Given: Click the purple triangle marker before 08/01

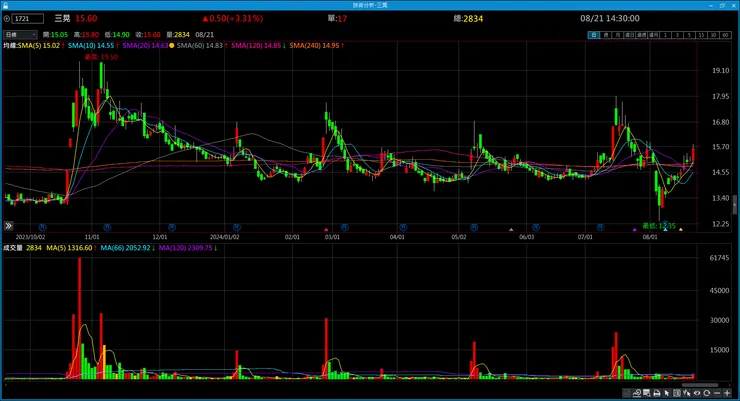Looking at the screenshot, I should pyautogui.click(x=635, y=229).
